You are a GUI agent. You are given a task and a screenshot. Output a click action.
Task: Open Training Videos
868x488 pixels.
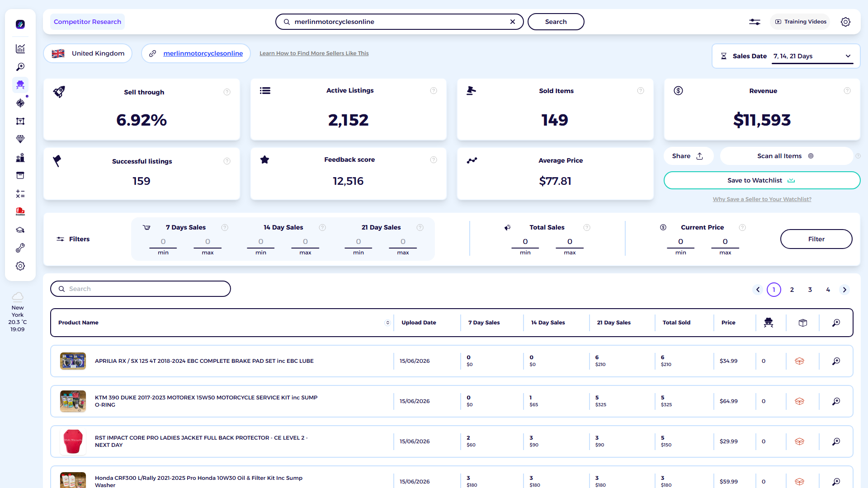[800, 22]
